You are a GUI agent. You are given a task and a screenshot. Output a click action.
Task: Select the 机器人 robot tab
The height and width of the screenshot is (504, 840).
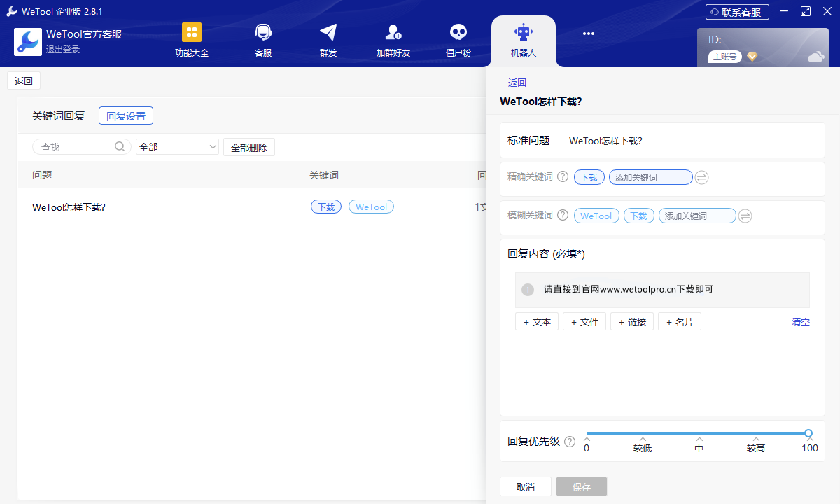click(x=524, y=41)
